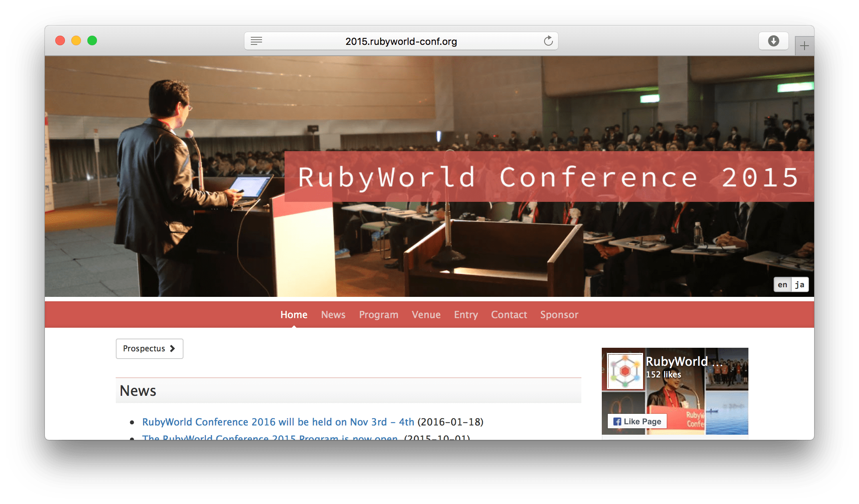Reload the current page
Image resolution: width=859 pixels, height=504 pixels.
point(548,40)
